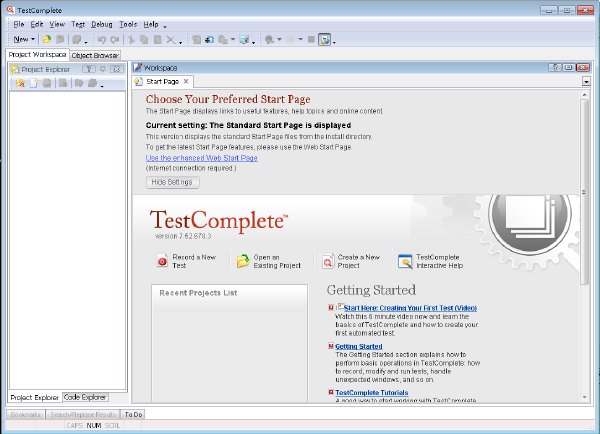Image resolution: width=600 pixels, height=434 pixels.
Task: Click the yellow first icon in Project Explorer toolbar
Action: click(20, 83)
